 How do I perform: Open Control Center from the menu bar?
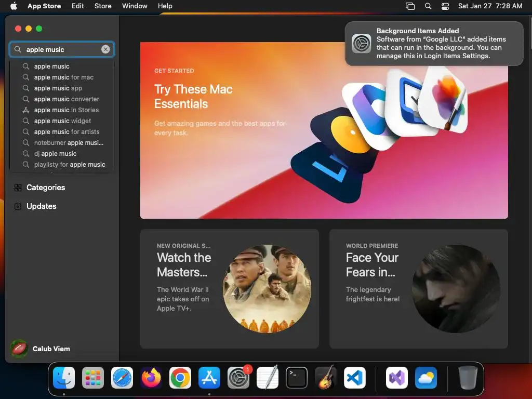click(445, 6)
